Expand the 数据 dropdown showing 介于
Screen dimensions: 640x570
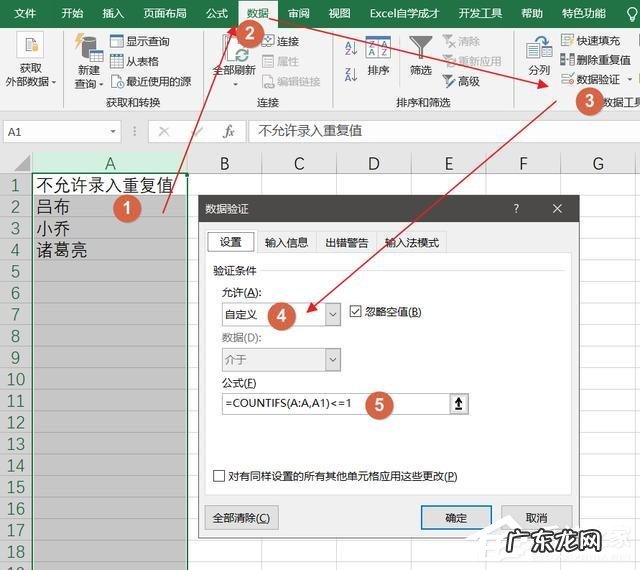(x=333, y=359)
